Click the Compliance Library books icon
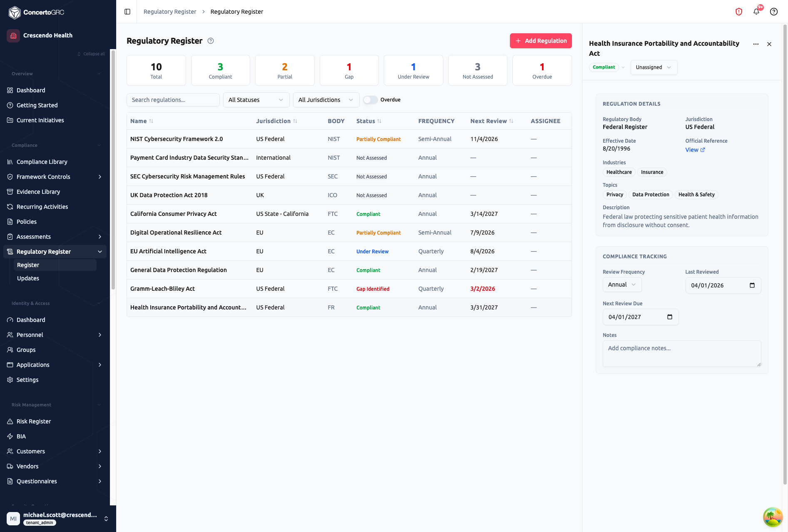Viewport: 788px width, 532px height. [x=10, y=162]
